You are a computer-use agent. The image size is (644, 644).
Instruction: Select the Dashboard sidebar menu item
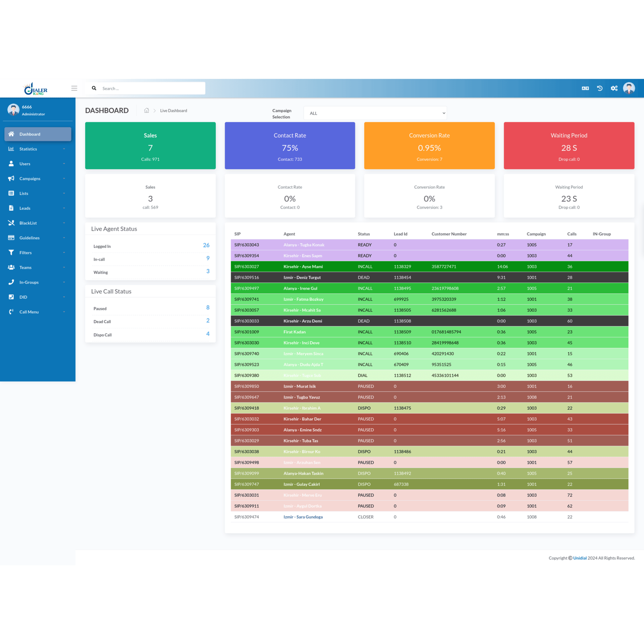click(38, 134)
